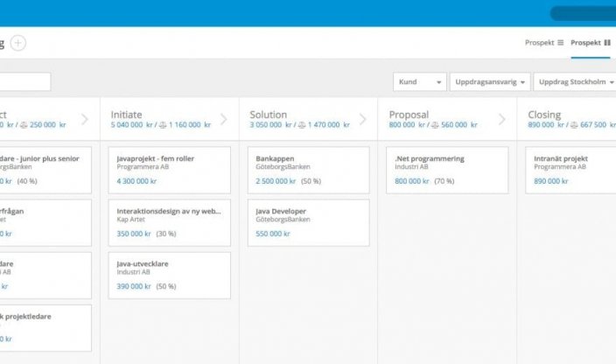Open the Intranät projekt card
The width and height of the screenshot is (616, 364).
tap(570, 170)
